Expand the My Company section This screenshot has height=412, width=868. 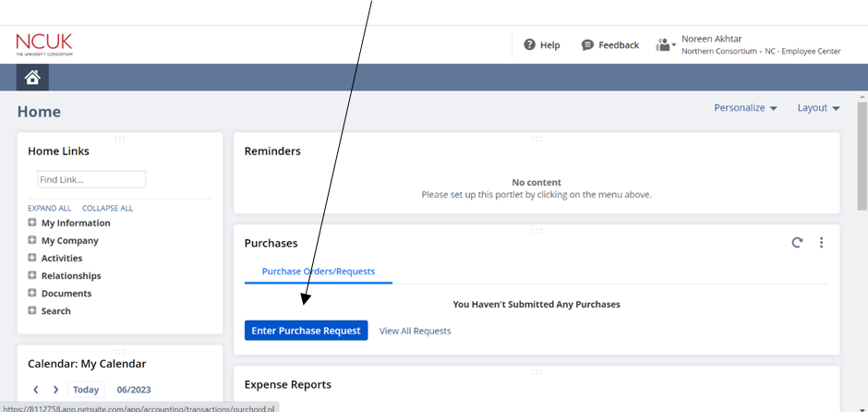coord(32,240)
